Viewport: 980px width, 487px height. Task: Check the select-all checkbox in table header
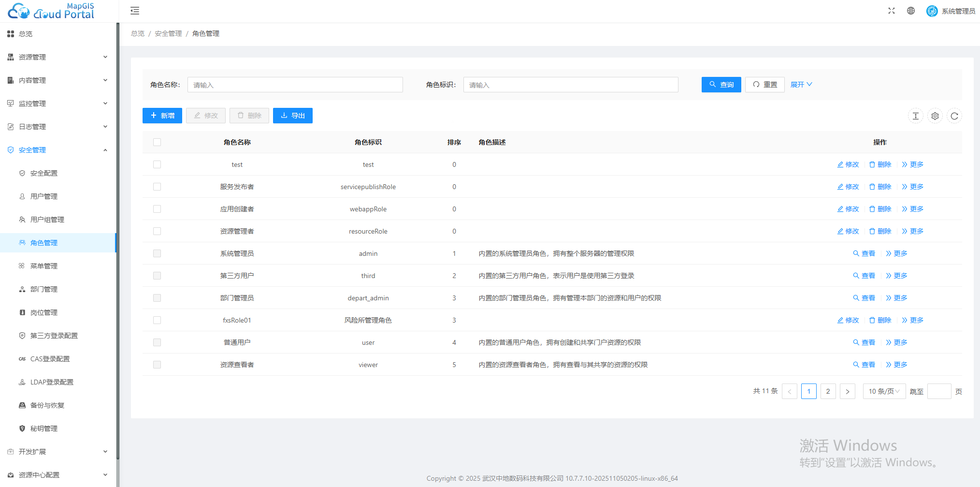pyautogui.click(x=157, y=142)
